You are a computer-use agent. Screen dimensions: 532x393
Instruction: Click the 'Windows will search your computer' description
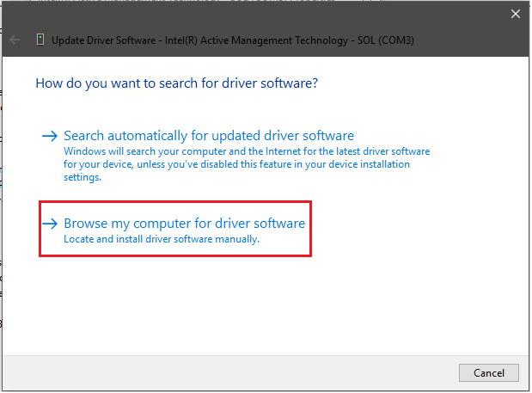(x=247, y=164)
